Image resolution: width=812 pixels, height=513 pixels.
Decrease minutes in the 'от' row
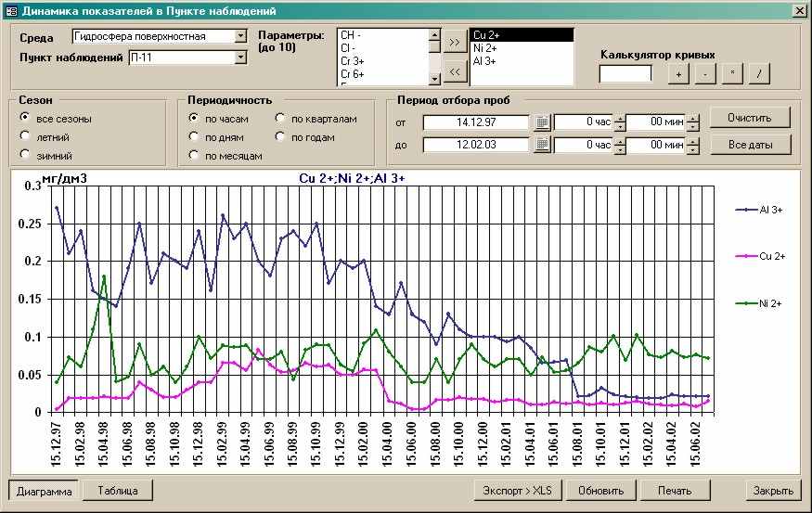(x=693, y=127)
